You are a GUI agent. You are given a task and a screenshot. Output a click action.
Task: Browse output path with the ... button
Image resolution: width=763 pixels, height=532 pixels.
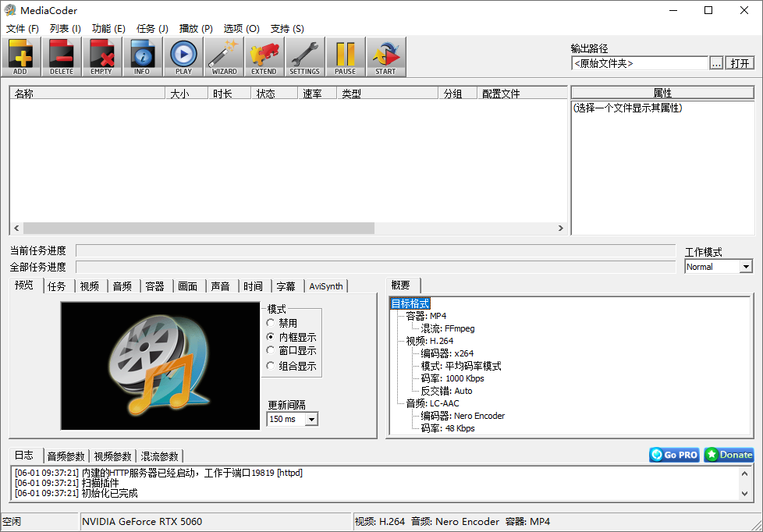[716, 63]
